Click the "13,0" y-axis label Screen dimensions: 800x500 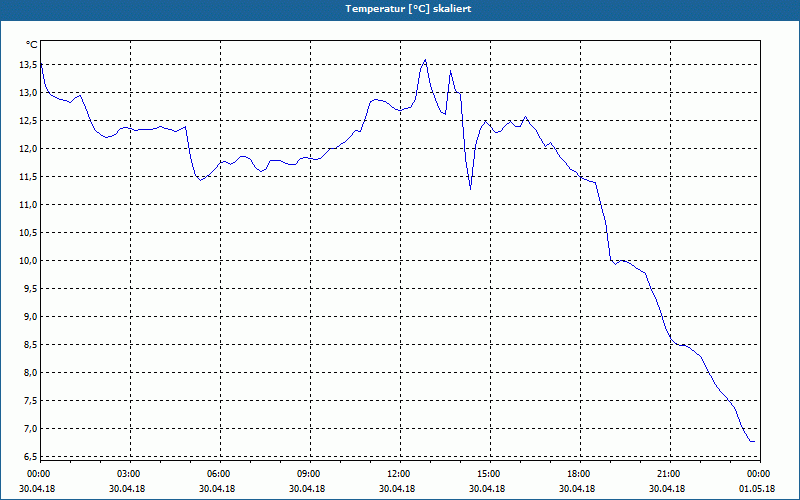click(x=29, y=92)
